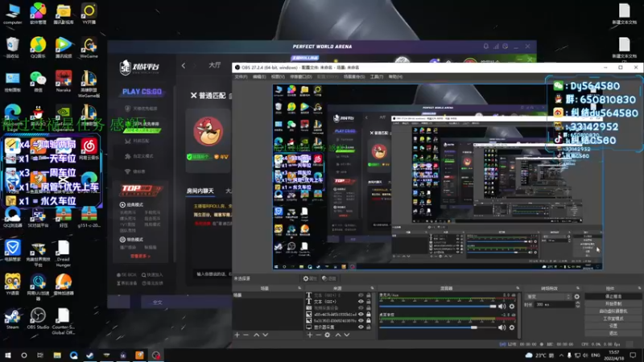Open the computer desktop icon

click(x=12, y=14)
